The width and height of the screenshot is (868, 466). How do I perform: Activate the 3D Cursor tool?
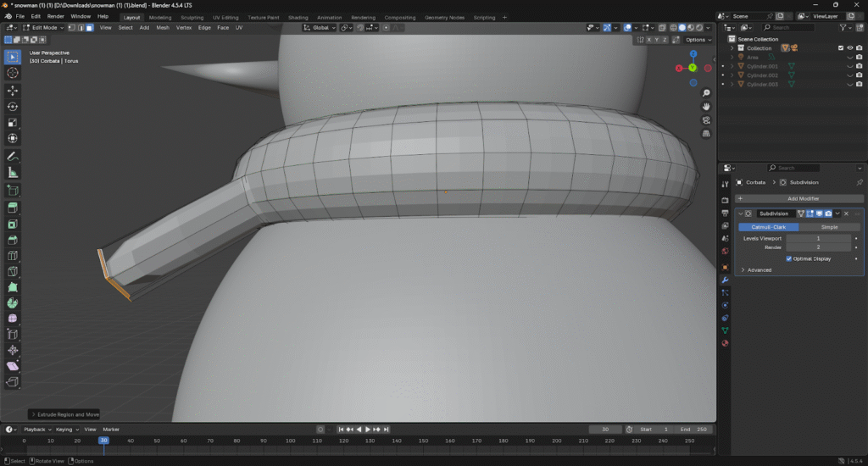click(x=13, y=73)
